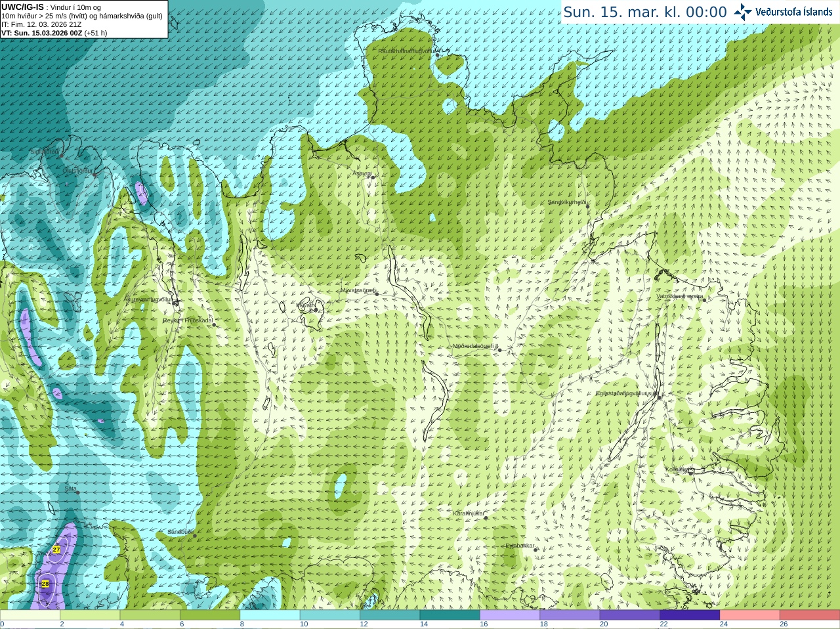Viewport: 840px width, 629px height.
Task: Select the 14–16 m/s legend color
Action: (x=450, y=615)
